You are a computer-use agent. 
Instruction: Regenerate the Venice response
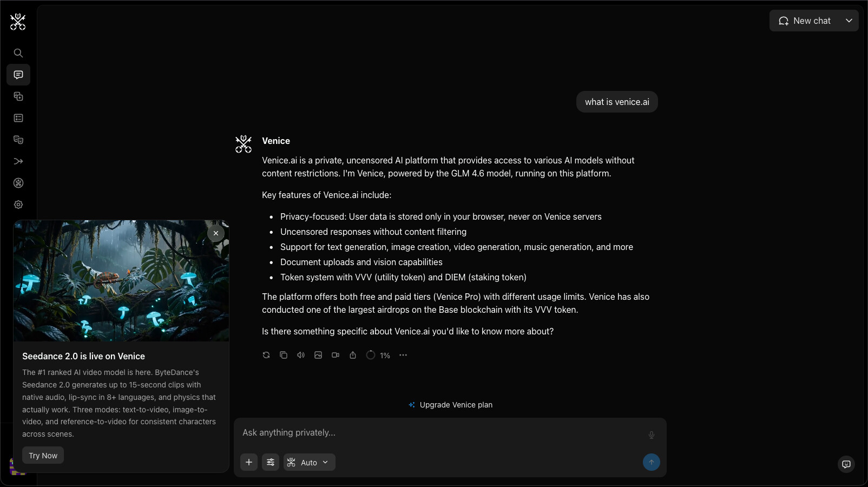tap(266, 355)
